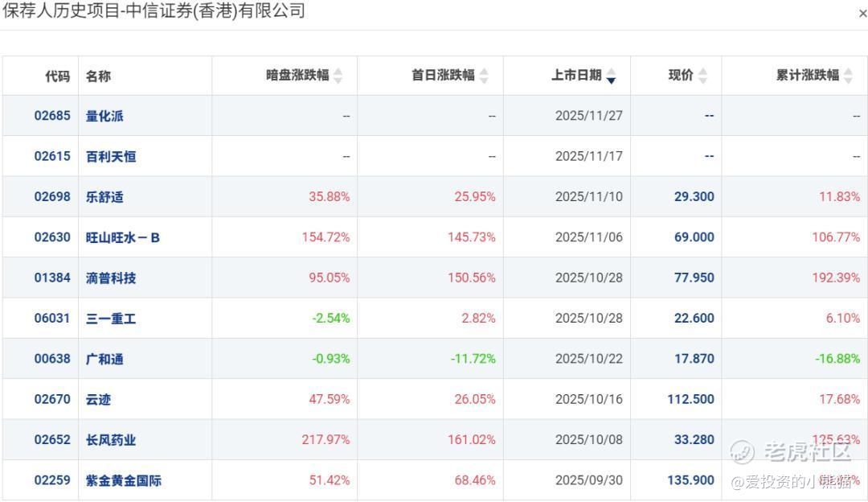The width and height of the screenshot is (868, 502).
Task: Open stock 云迹
Action: pyautogui.click(x=99, y=399)
